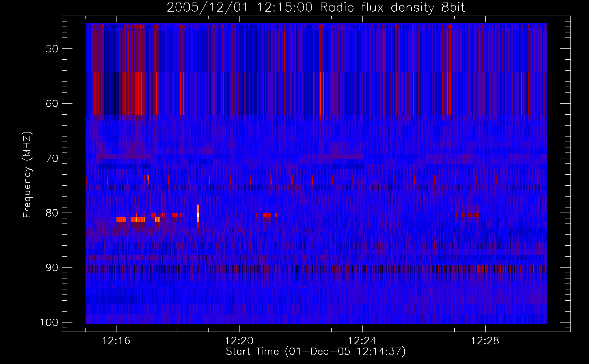Click the 100 frequency tick label
Screen dimensions: 589x364
tap(50, 323)
